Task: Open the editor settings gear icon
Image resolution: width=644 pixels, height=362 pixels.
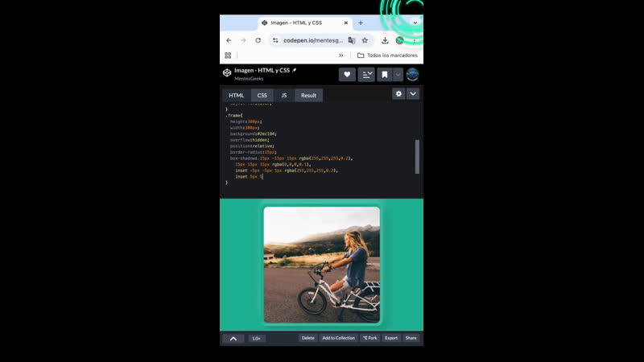Action: point(398,94)
